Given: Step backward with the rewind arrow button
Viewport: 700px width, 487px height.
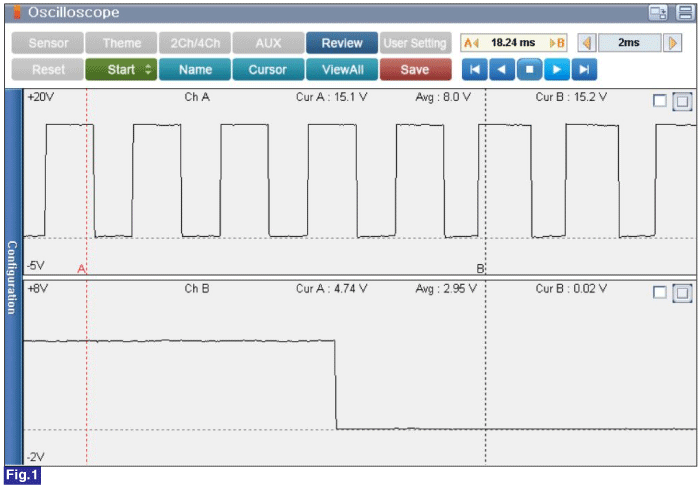Looking at the screenshot, I should 502,70.
